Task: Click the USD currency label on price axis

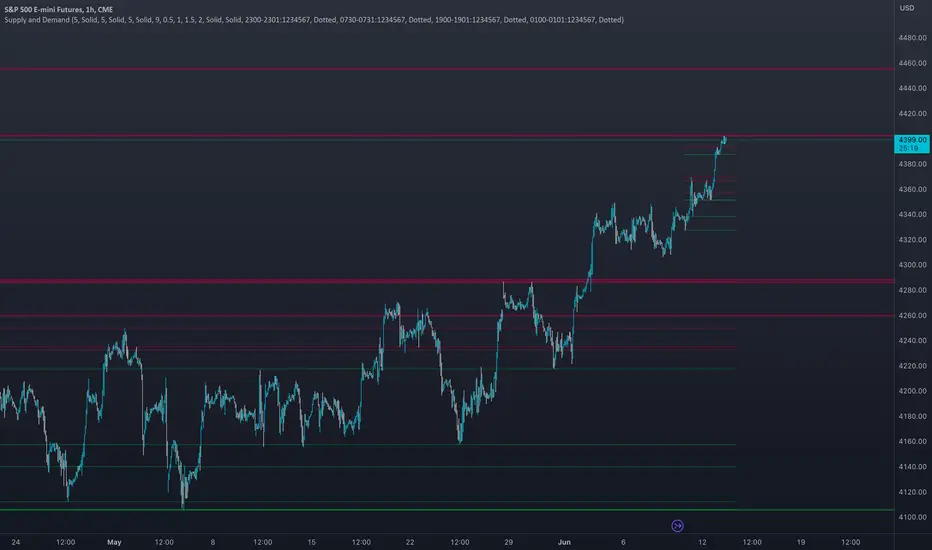Action: [x=906, y=8]
